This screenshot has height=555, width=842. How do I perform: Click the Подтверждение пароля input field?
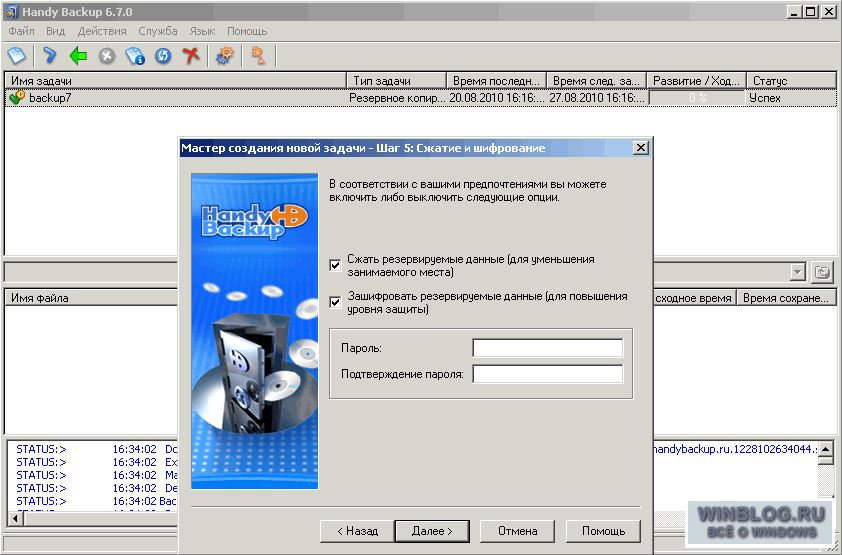click(548, 374)
